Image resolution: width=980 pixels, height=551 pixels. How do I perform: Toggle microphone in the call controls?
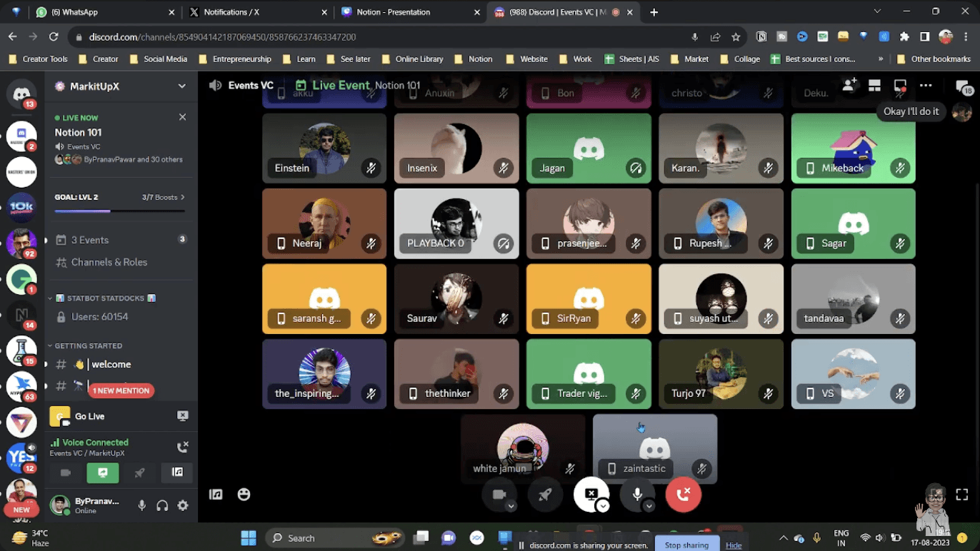pos(637,495)
